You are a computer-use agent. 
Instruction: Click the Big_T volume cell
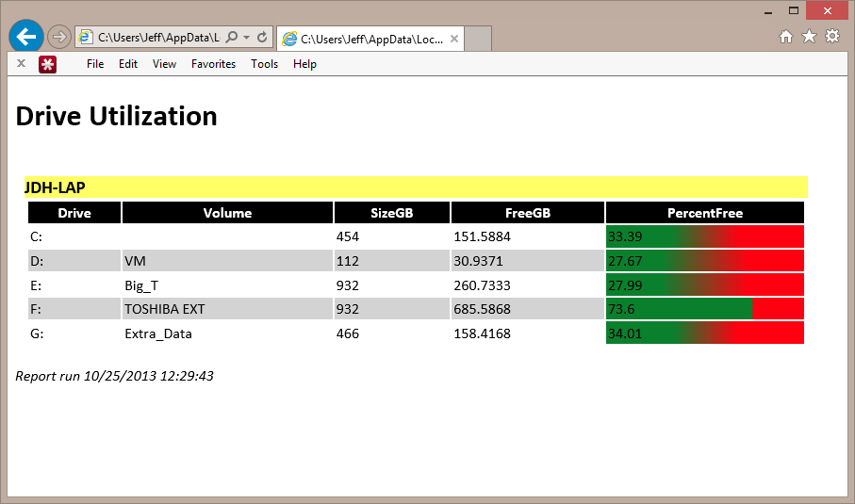pos(227,285)
